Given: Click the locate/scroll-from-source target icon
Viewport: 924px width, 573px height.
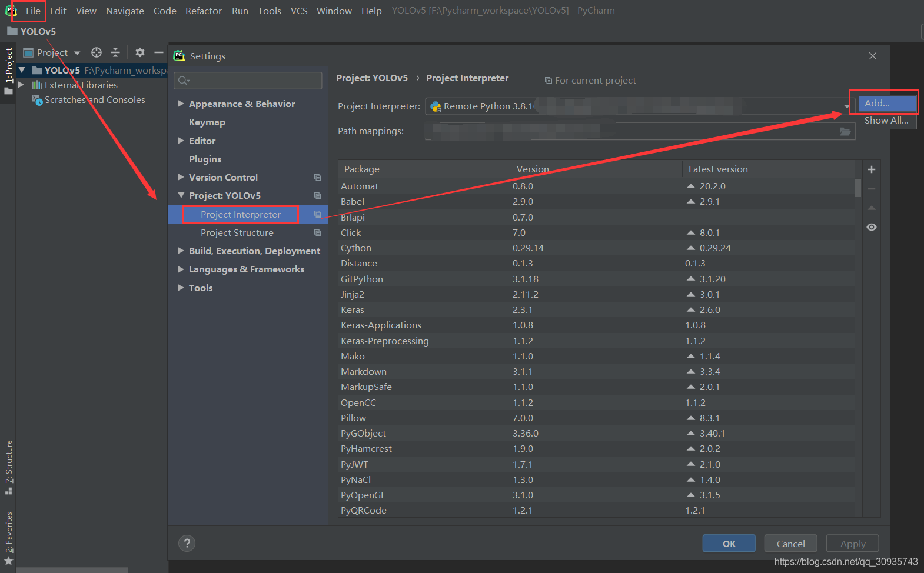Looking at the screenshot, I should click(x=97, y=52).
